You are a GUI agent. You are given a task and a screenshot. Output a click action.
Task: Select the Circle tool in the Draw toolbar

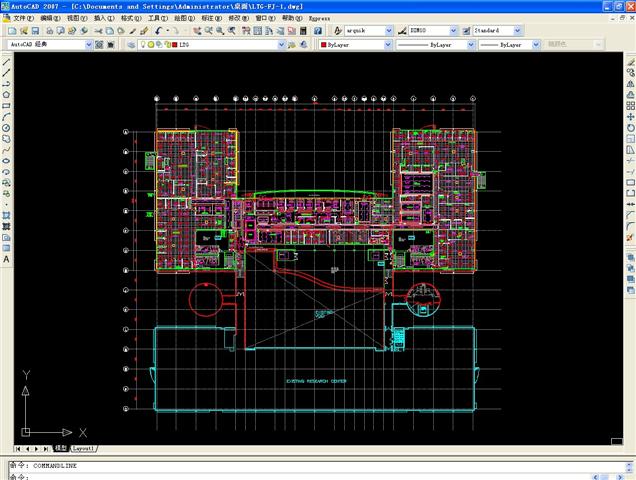[x=6, y=128]
